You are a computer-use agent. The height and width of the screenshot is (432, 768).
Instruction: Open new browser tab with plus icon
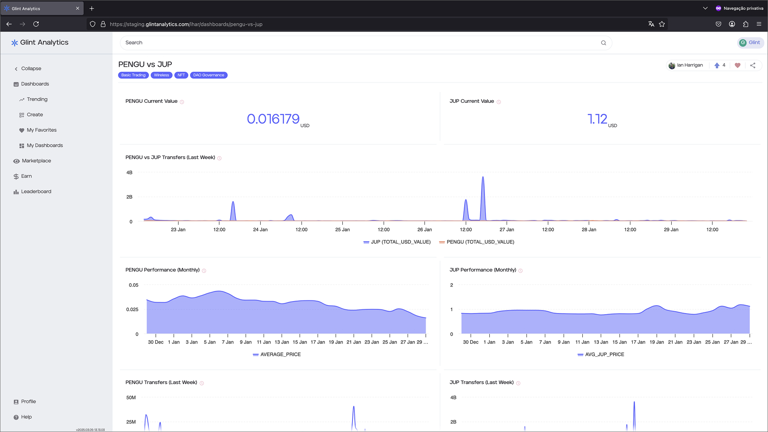click(x=92, y=8)
